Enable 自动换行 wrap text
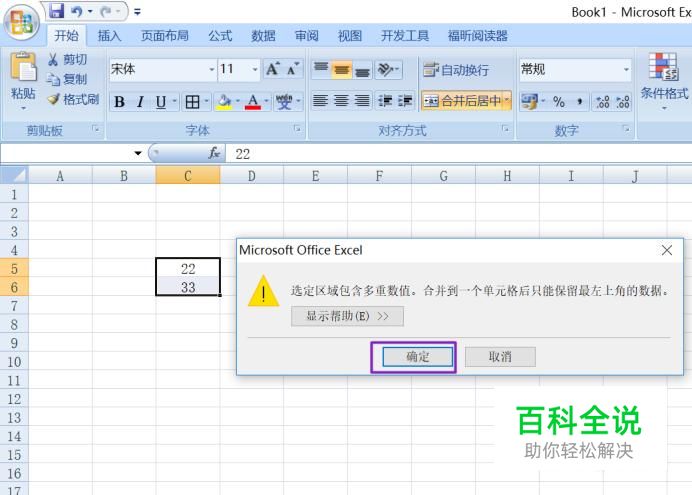Image resolution: width=692 pixels, height=495 pixels. click(456, 70)
